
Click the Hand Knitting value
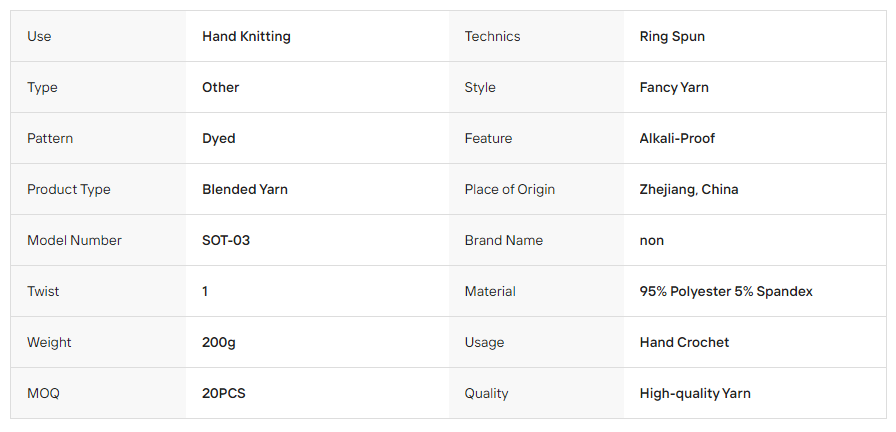click(246, 37)
